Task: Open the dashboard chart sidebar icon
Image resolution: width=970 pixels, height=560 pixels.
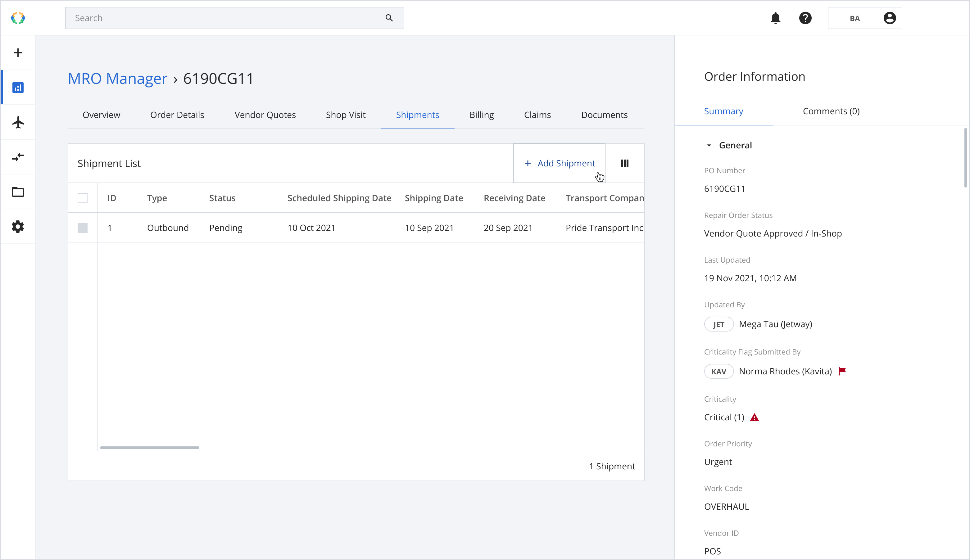Action: (x=18, y=88)
